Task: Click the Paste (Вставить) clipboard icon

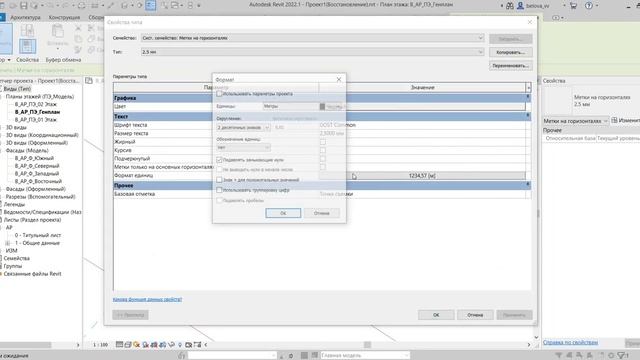Action: tap(57, 32)
